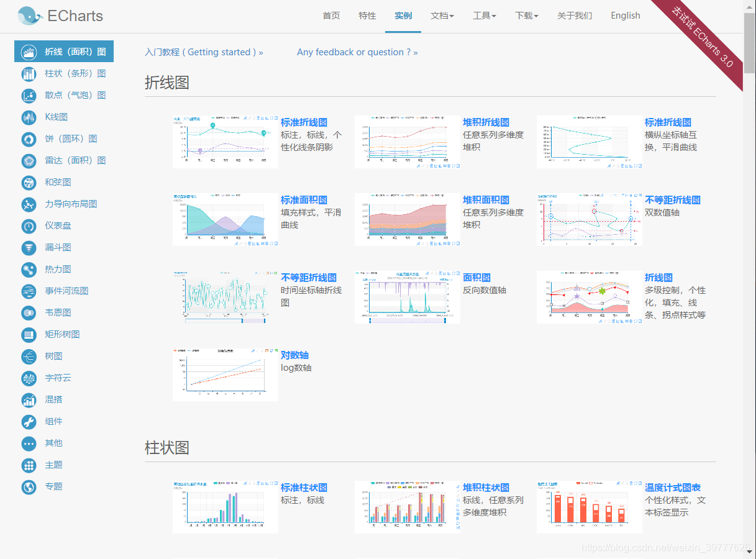This screenshot has width=756, height=559.
Task: Open 关于我们 in the navbar
Action: click(575, 16)
